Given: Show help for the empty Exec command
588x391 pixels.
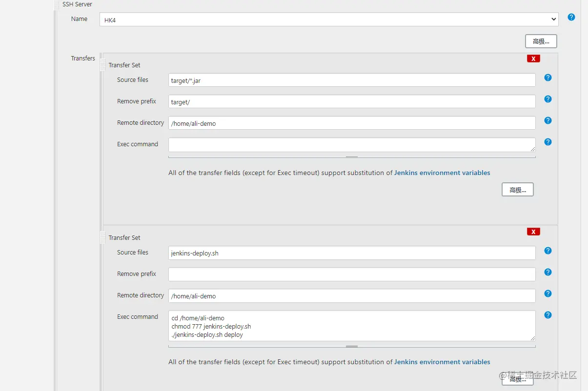Looking at the screenshot, I should click(x=548, y=142).
